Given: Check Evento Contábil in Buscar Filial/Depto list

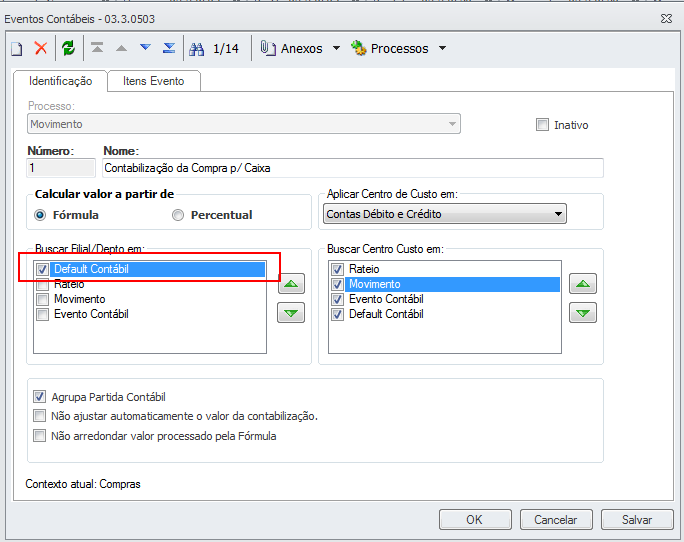Looking at the screenshot, I should point(42,314).
